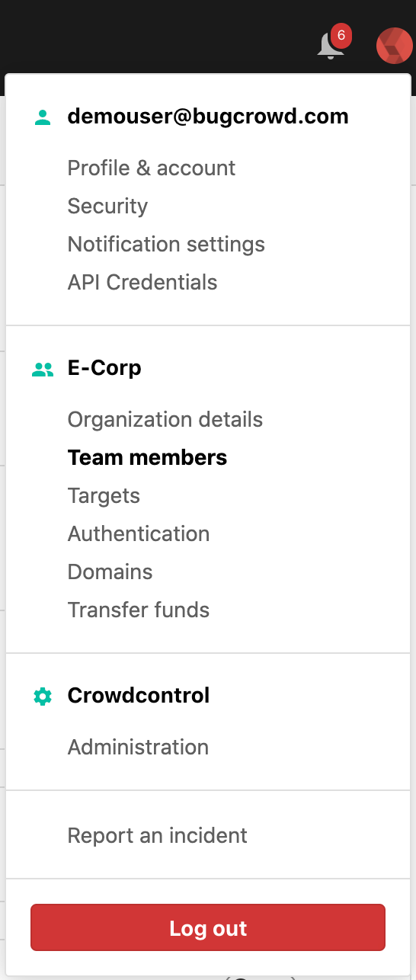This screenshot has width=416, height=980.
Task: Click the person icon beside demouser@bugcrowd.com
Action: [43, 117]
